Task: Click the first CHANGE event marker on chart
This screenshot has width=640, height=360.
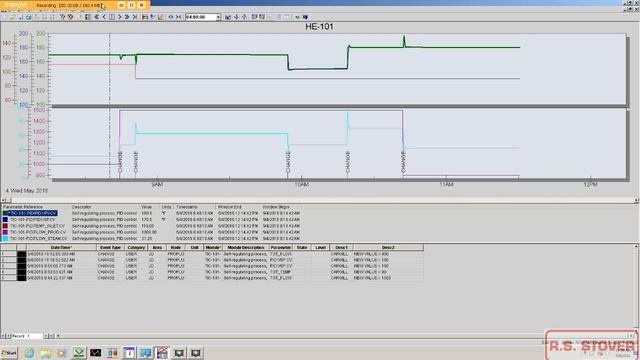Action: (x=120, y=162)
